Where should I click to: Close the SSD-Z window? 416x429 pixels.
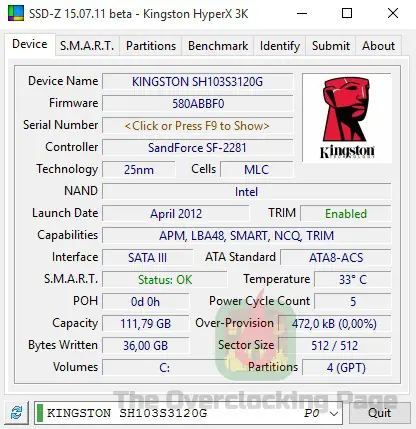coord(393,14)
